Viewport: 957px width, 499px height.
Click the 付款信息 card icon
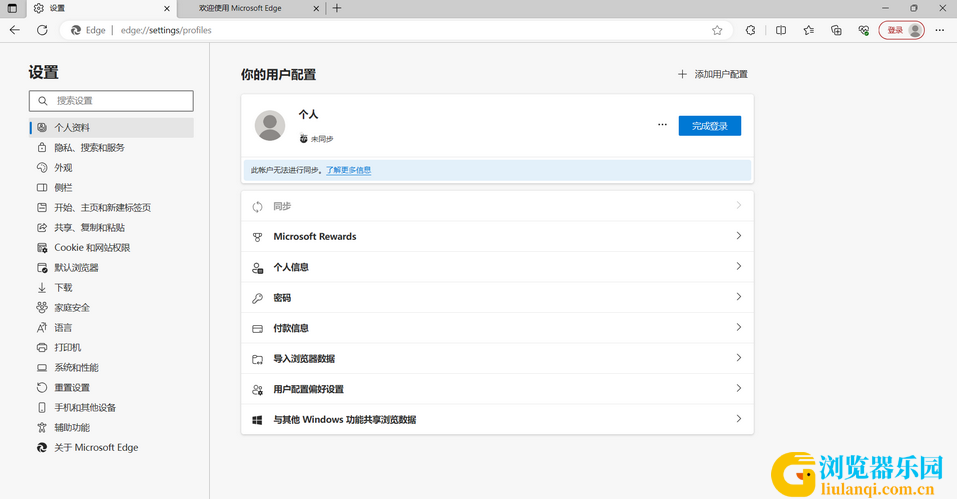[258, 329]
